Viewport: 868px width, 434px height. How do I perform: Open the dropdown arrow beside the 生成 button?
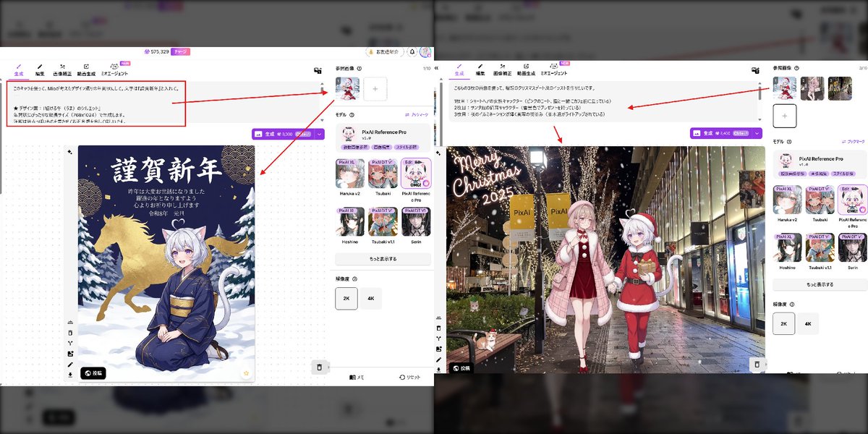tap(319, 134)
